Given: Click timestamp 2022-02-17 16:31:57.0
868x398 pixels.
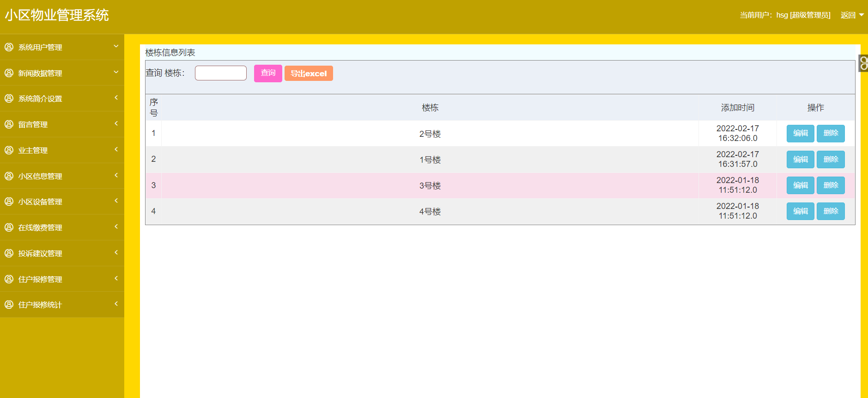Looking at the screenshot, I should [738, 159].
